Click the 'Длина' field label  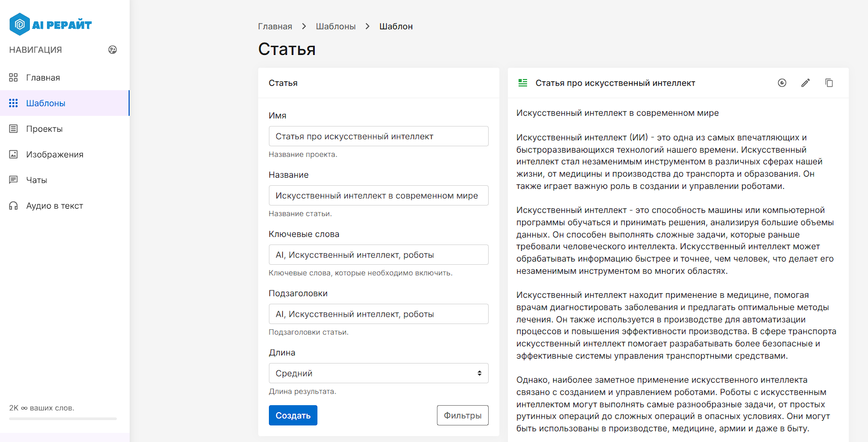coord(282,352)
